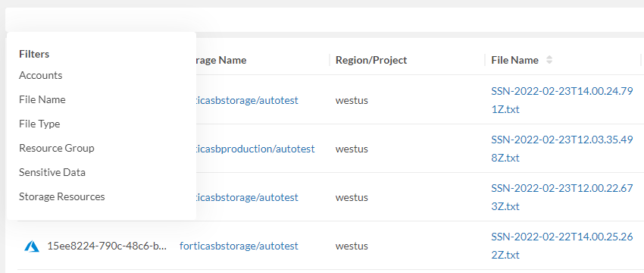This screenshot has height=273, width=644.
Task: Click the Storage Name column header
Action: [x=221, y=60]
